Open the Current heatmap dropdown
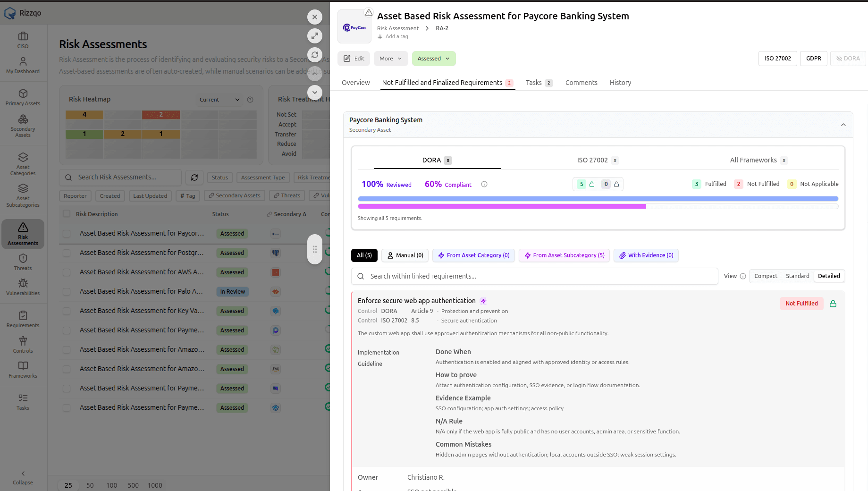Screen dimensions: 868x491 pyautogui.click(x=219, y=100)
